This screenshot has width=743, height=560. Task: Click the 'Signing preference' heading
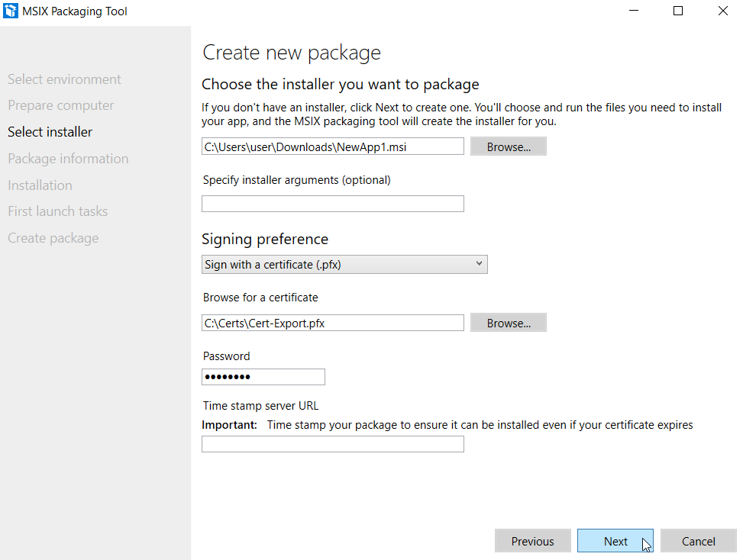click(x=265, y=239)
